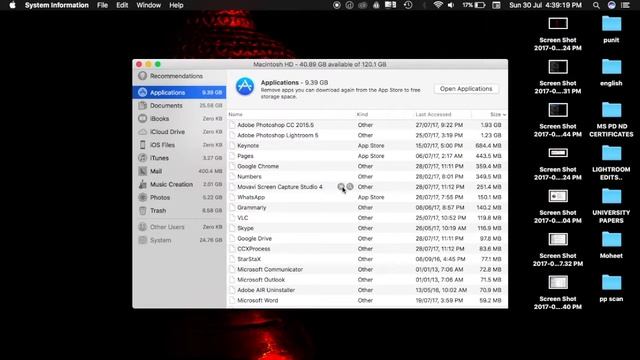
Task: Select the Google Chrome row
Action: pyautogui.click(x=367, y=166)
